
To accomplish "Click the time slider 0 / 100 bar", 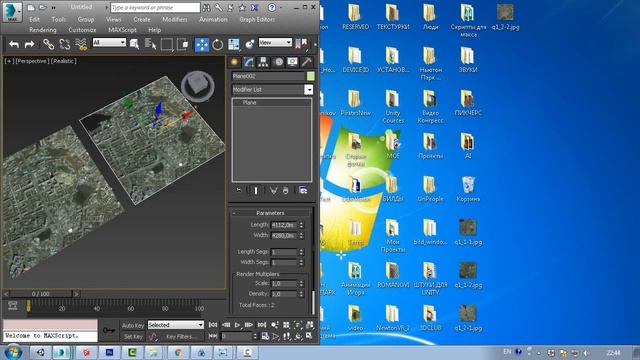I will pos(41,294).
